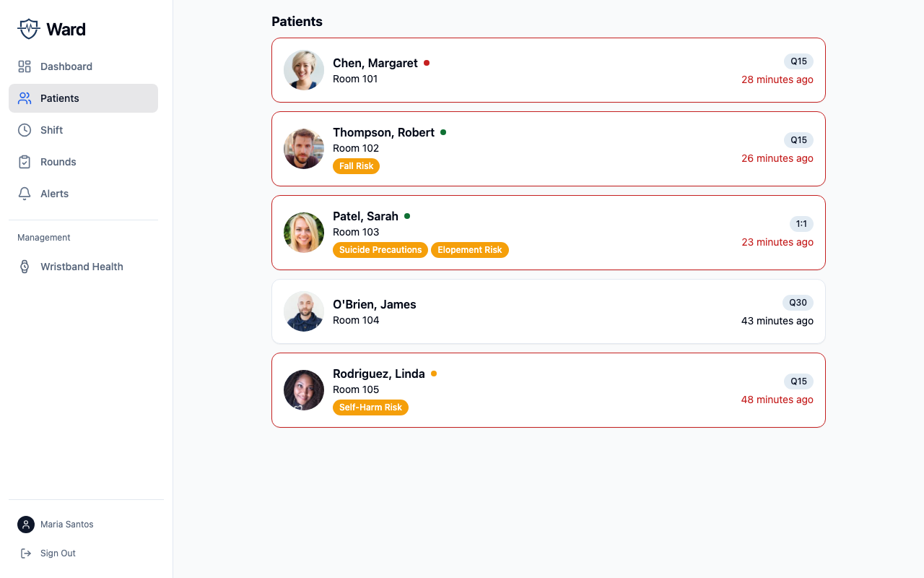Click the Shift clock icon
This screenshot has height=578, width=924.
[x=25, y=130]
